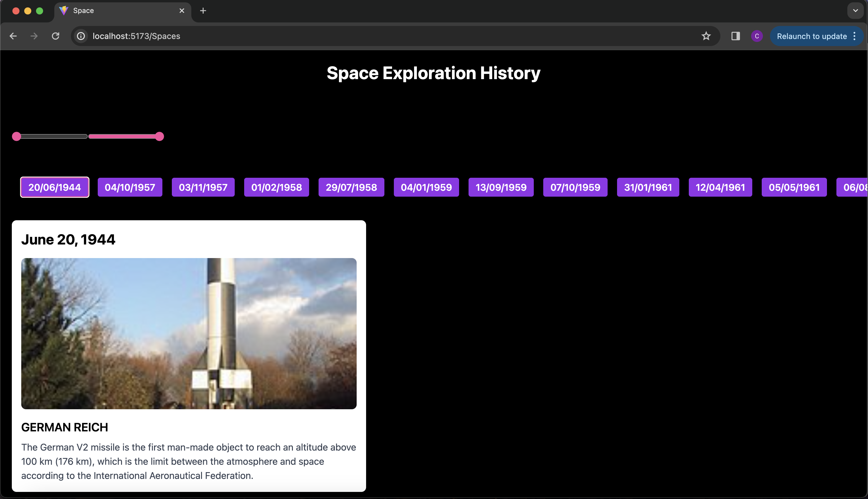Click the left pink slider handle

(17, 136)
